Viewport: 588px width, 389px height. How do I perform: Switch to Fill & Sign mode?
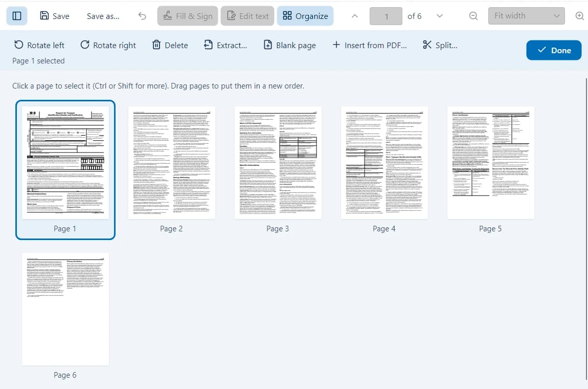pos(188,16)
